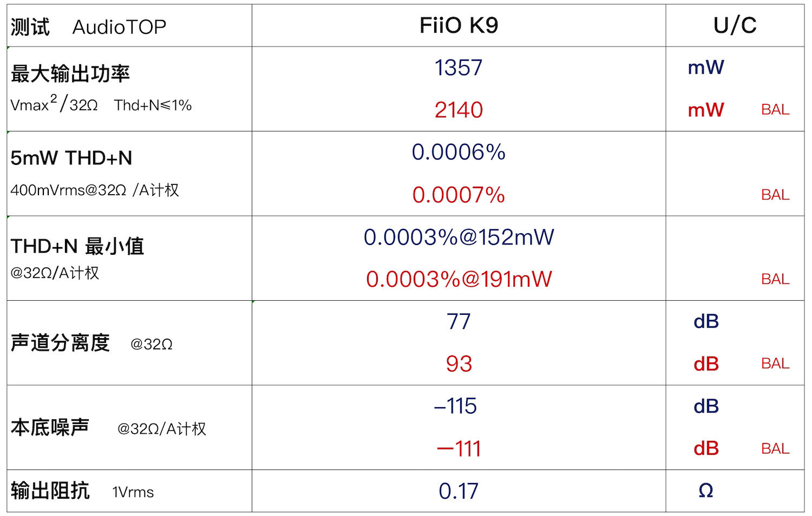Click the 5mW THD+N row label
Image resolution: width=812 pixels, height=516 pixels.
tap(71, 158)
